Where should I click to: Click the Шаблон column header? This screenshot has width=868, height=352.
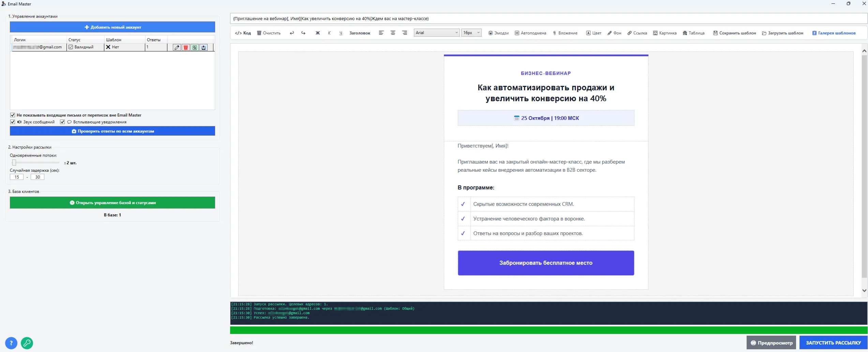point(124,40)
